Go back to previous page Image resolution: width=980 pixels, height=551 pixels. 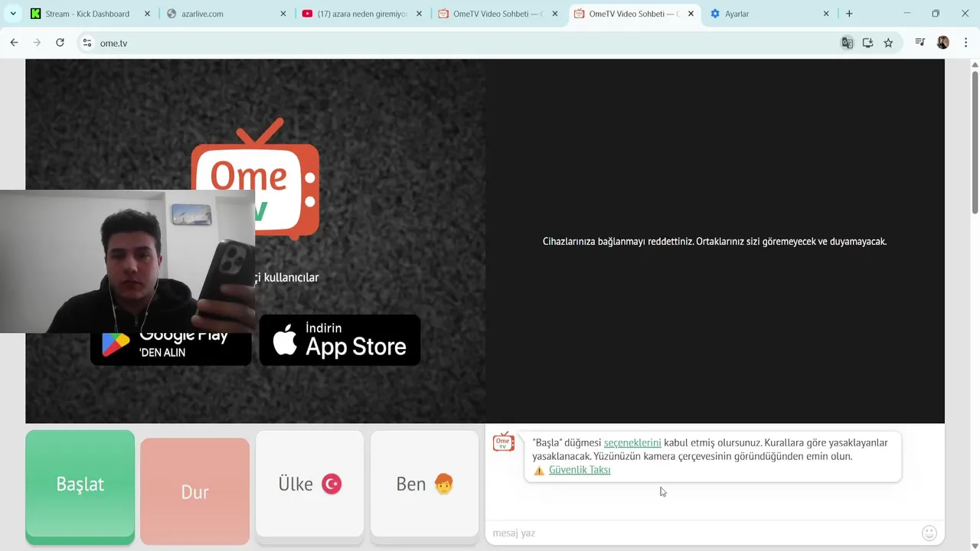14,43
